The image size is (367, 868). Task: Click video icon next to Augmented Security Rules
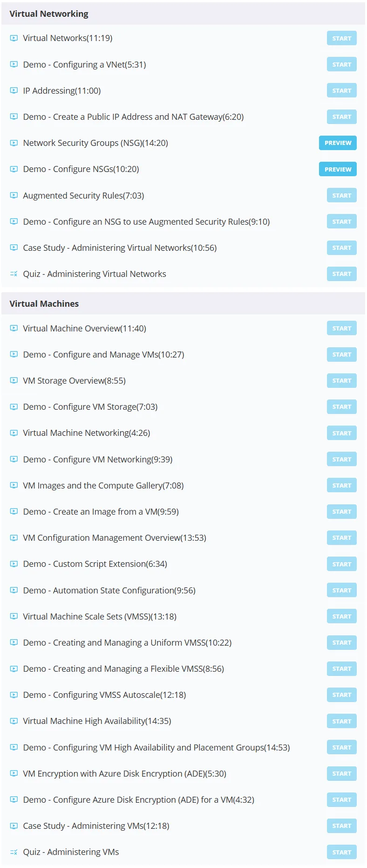[14, 195]
